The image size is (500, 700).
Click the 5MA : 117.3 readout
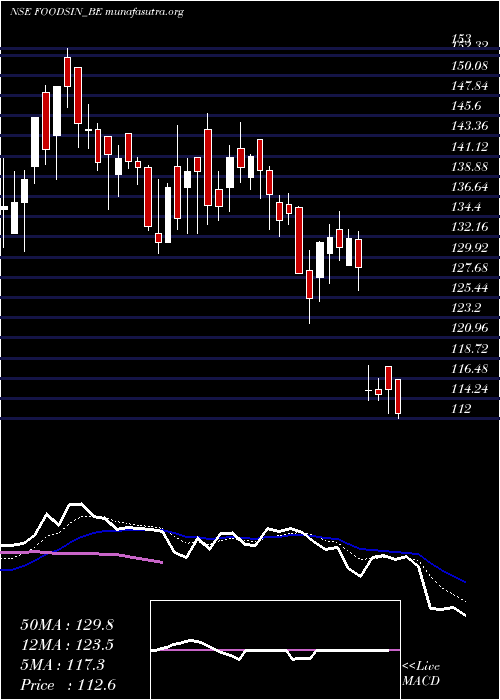pos(62,665)
